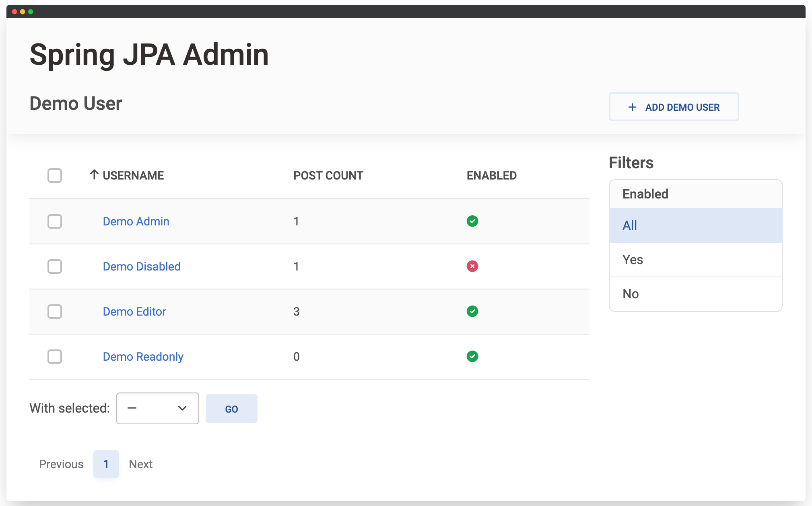The height and width of the screenshot is (506, 812).
Task: Check the box for Demo Admin row
Action: point(55,221)
